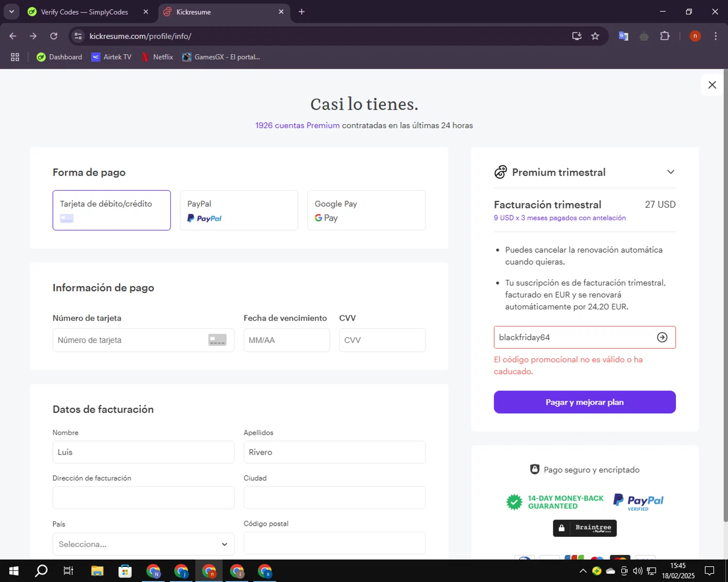Open site information icon in address bar
Image resolution: width=728 pixels, height=582 pixels.
pyautogui.click(x=78, y=36)
